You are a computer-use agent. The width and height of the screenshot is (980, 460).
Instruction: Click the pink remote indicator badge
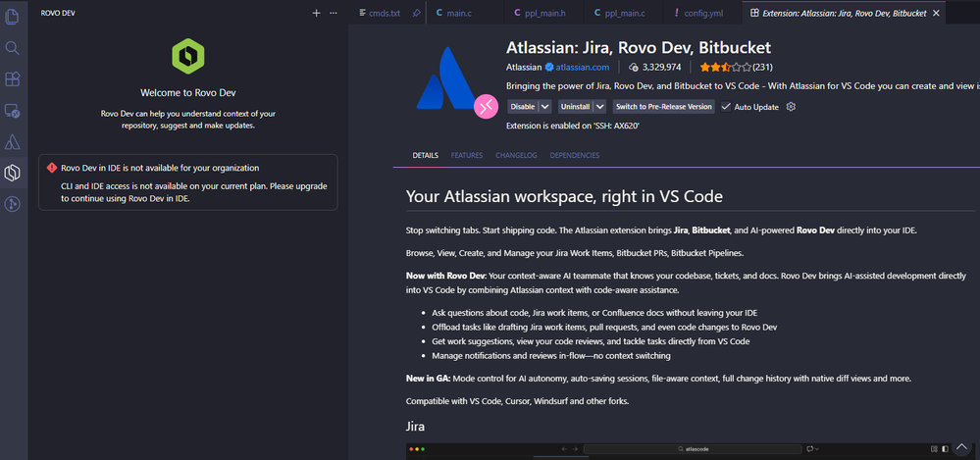pyautogui.click(x=486, y=106)
